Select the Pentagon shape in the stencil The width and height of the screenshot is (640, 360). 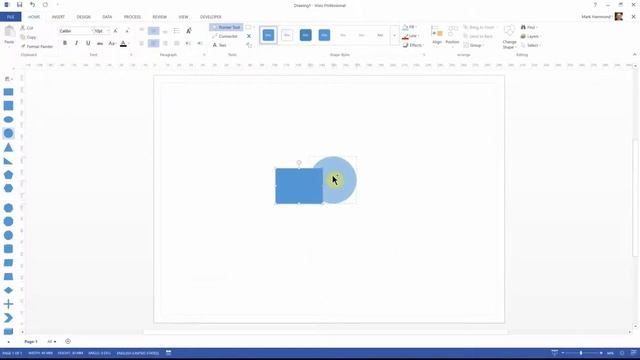pyautogui.click(x=8, y=175)
